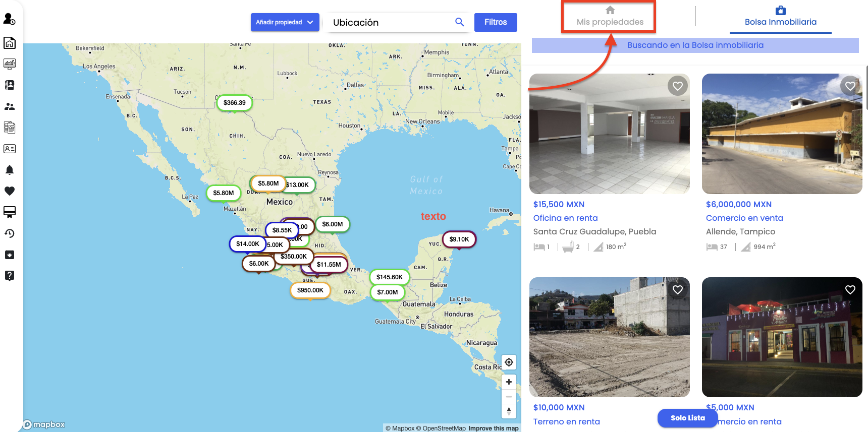Open the ID card icon in sidebar
Screen dimensions: 868x432
pyautogui.click(x=9, y=149)
